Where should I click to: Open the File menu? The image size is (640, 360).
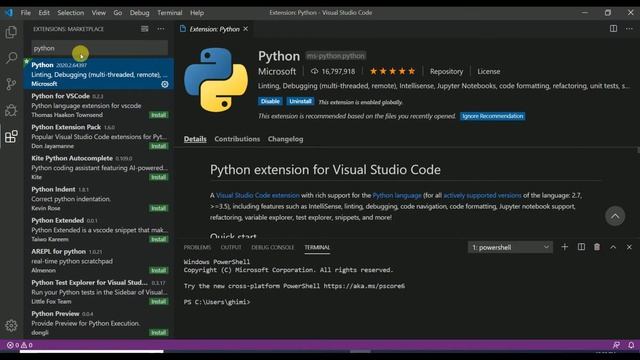26,13
